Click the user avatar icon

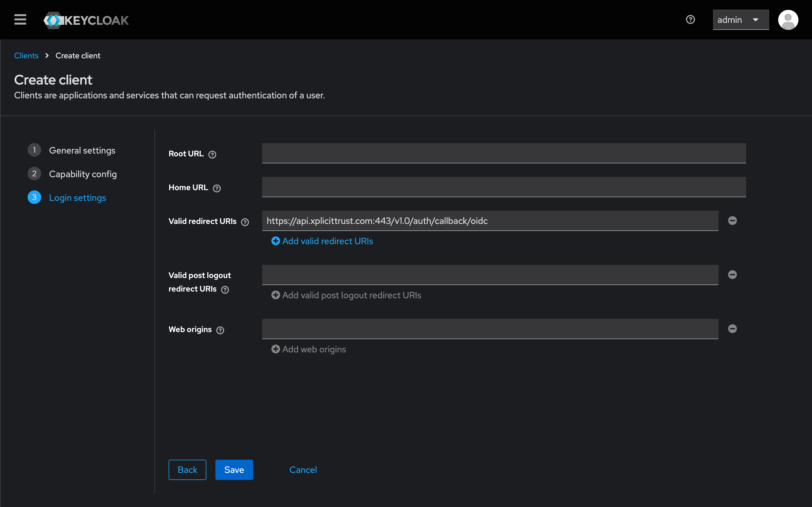pyautogui.click(x=788, y=19)
